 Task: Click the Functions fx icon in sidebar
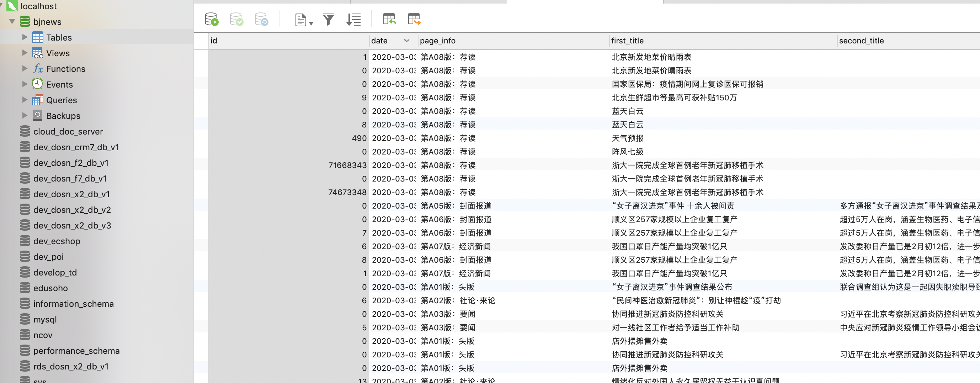click(38, 69)
